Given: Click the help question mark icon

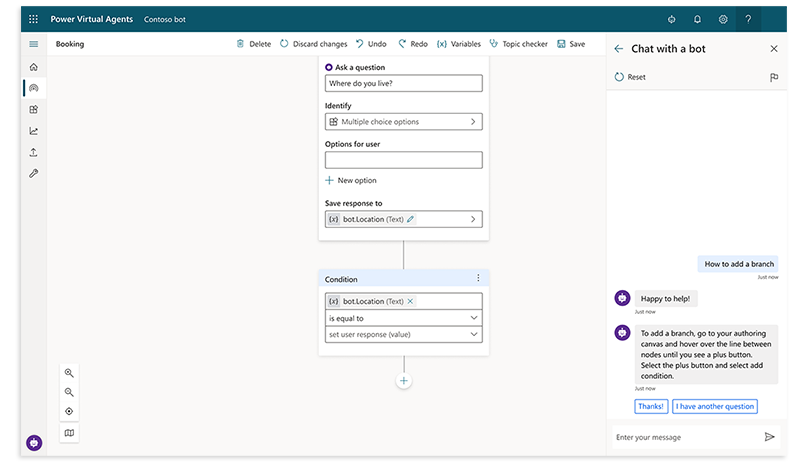Looking at the screenshot, I should coord(748,19).
